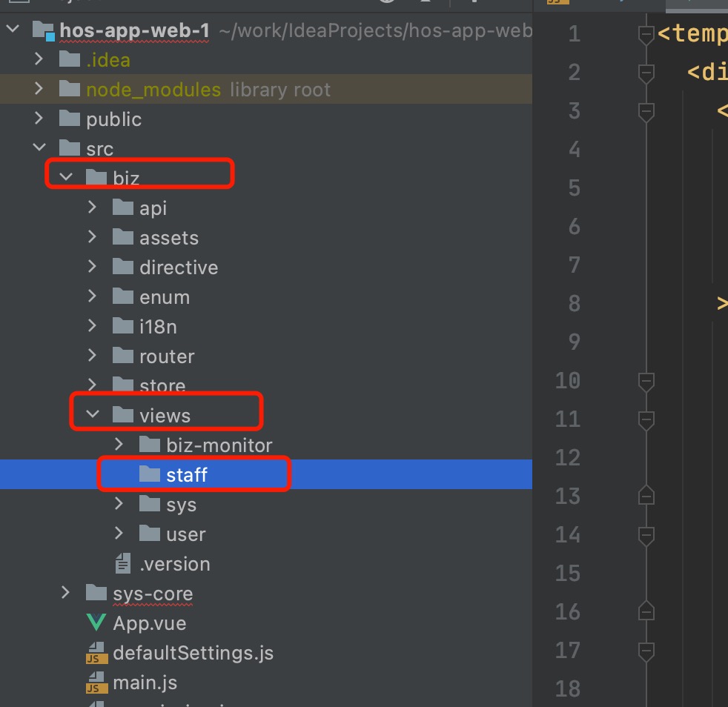Click the main.js file icon
Viewport: 728px width, 707px height.
96,683
